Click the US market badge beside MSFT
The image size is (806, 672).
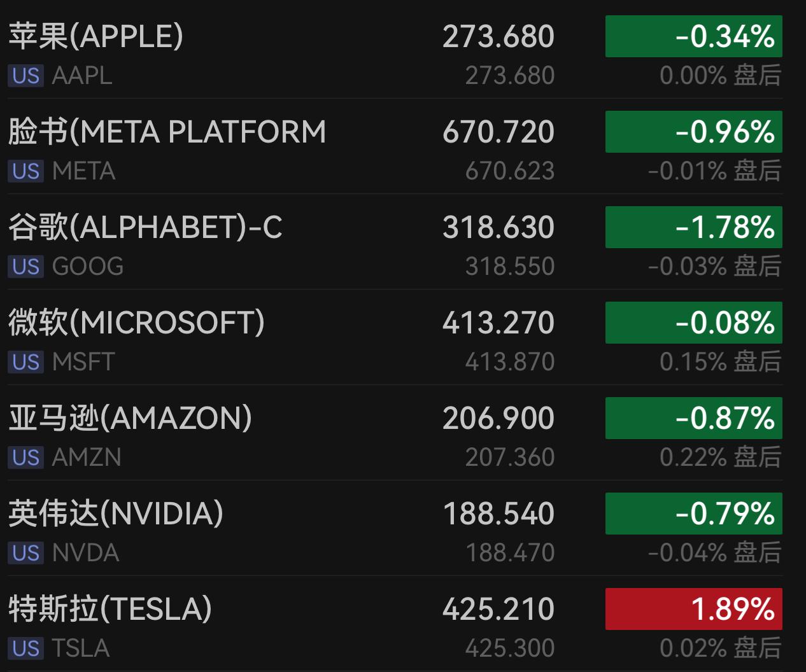point(25,362)
